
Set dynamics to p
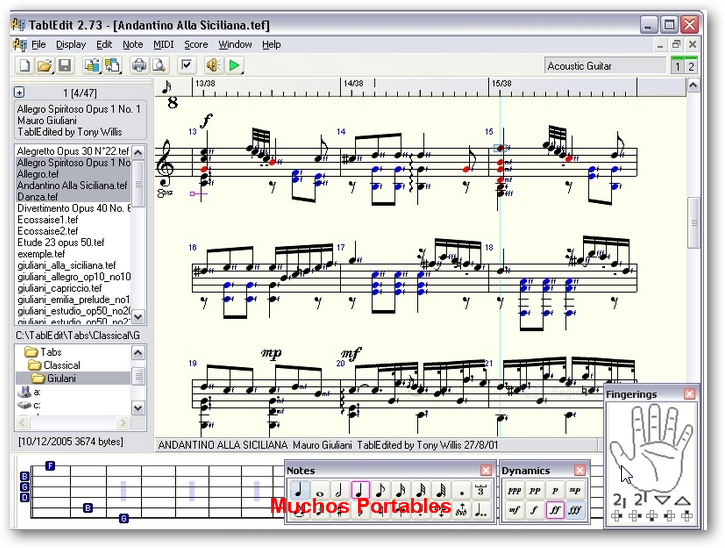click(x=555, y=491)
